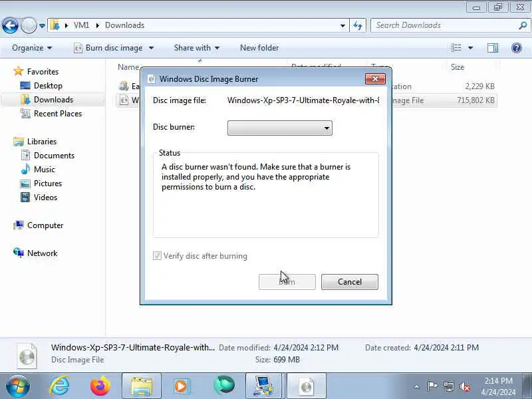
Task: Open Downloads in the navigation pane
Action: click(x=53, y=99)
